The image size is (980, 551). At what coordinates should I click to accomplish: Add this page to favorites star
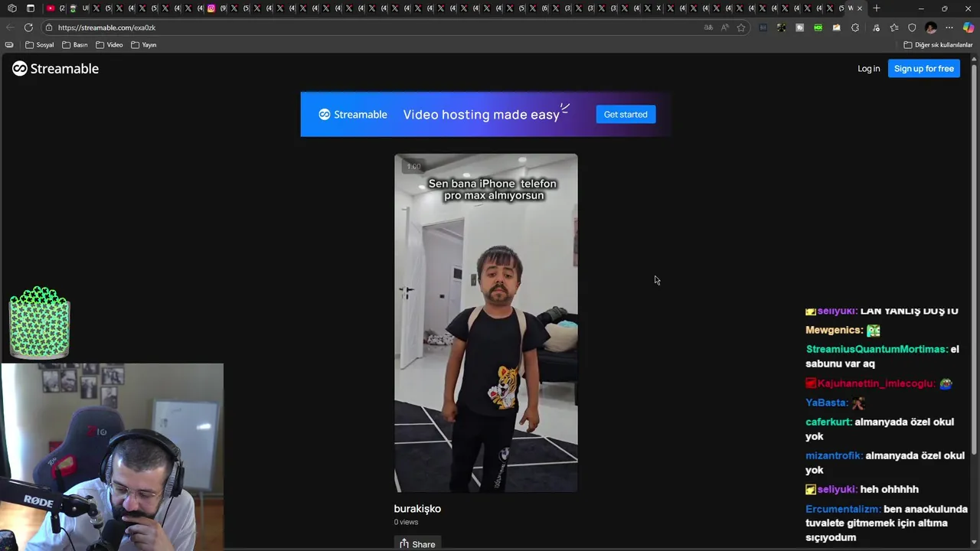click(x=741, y=28)
